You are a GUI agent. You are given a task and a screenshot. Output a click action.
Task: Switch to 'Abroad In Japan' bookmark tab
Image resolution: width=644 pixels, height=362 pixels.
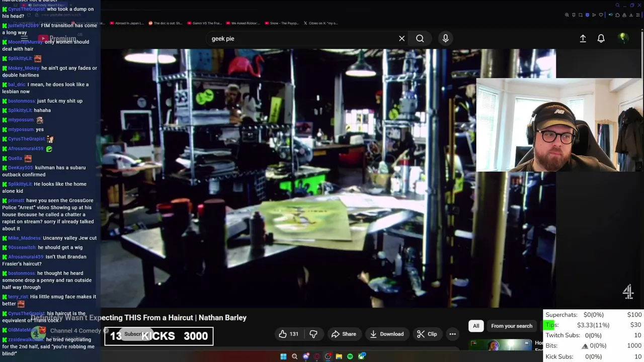(x=126, y=23)
